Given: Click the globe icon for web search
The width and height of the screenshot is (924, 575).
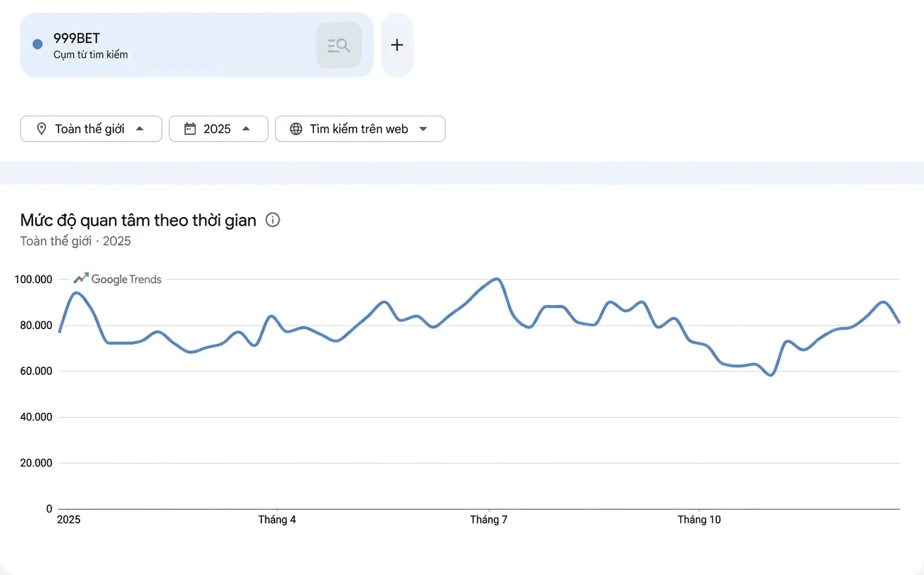Looking at the screenshot, I should 296,129.
